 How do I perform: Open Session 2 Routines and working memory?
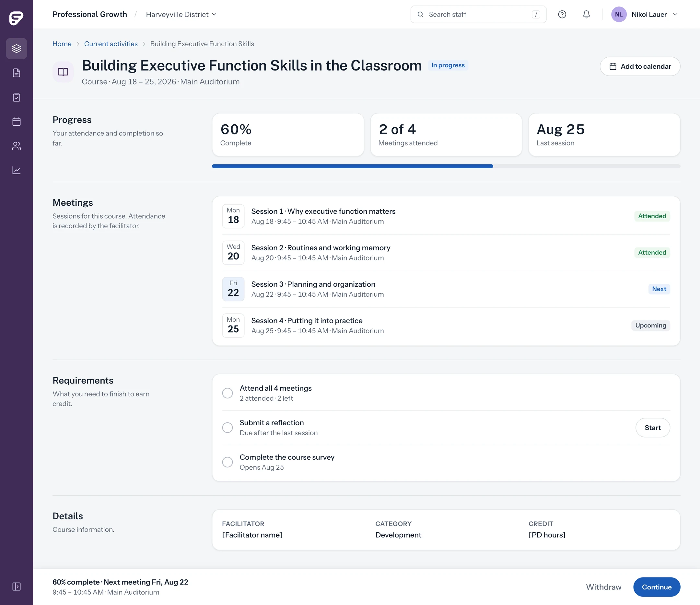(x=446, y=253)
